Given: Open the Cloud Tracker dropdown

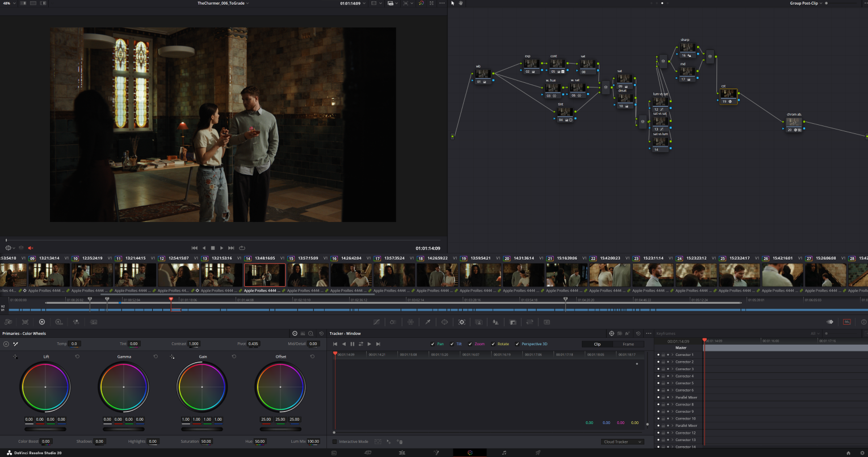Looking at the screenshot, I should click(623, 441).
